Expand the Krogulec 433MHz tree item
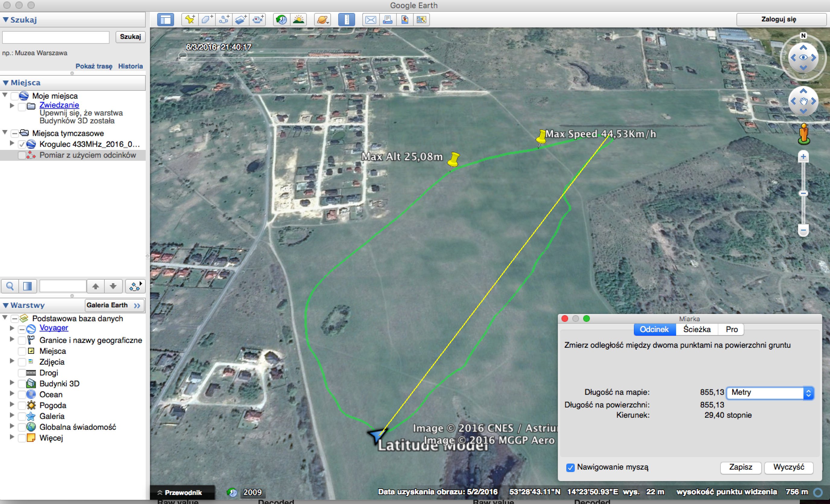Image resolution: width=830 pixels, height=504 pixels. [x=12, y=144]
